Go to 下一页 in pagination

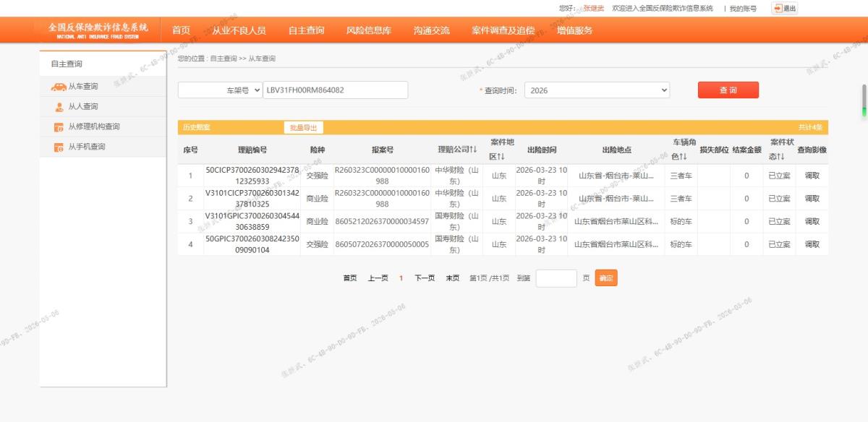click(x=425, y=278)
